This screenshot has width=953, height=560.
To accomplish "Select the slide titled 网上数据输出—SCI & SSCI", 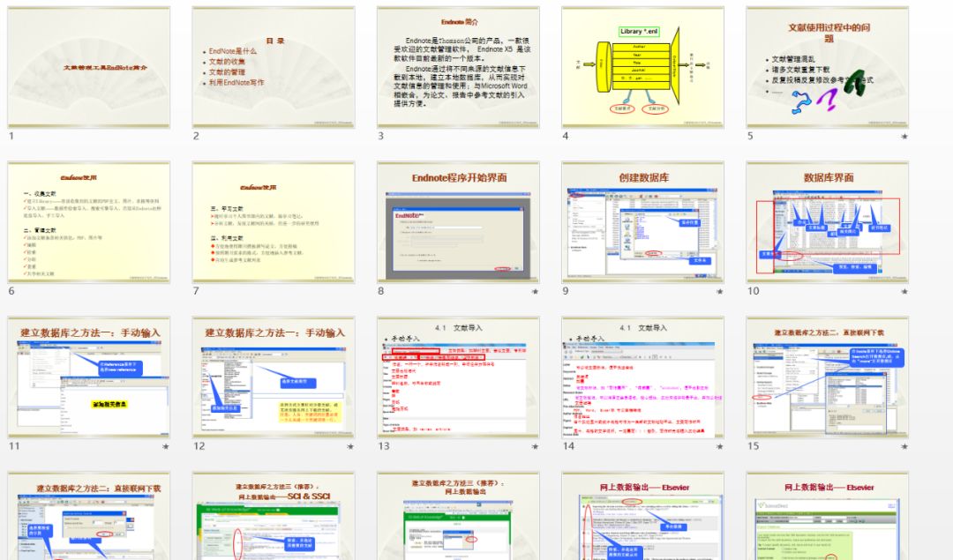I will tap(274, 516).
